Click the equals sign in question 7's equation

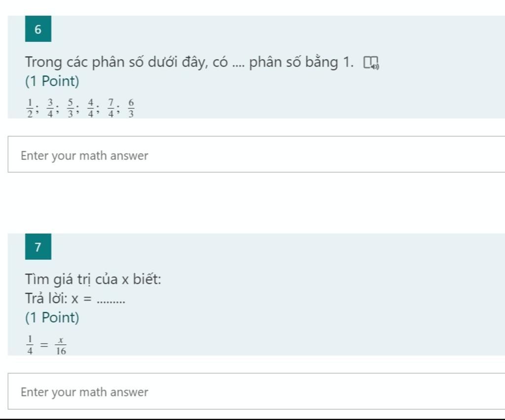pyautogui.click(x=45, y=346)
